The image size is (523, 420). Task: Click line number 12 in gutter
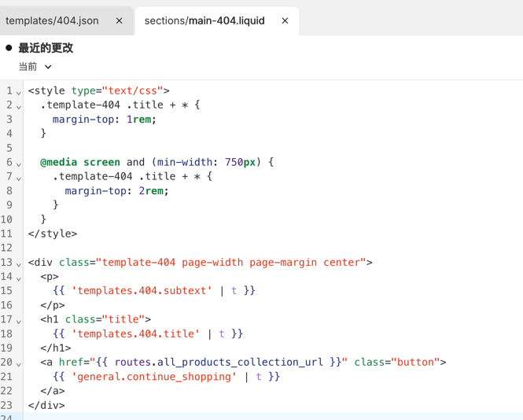click(x=6, y=248)
